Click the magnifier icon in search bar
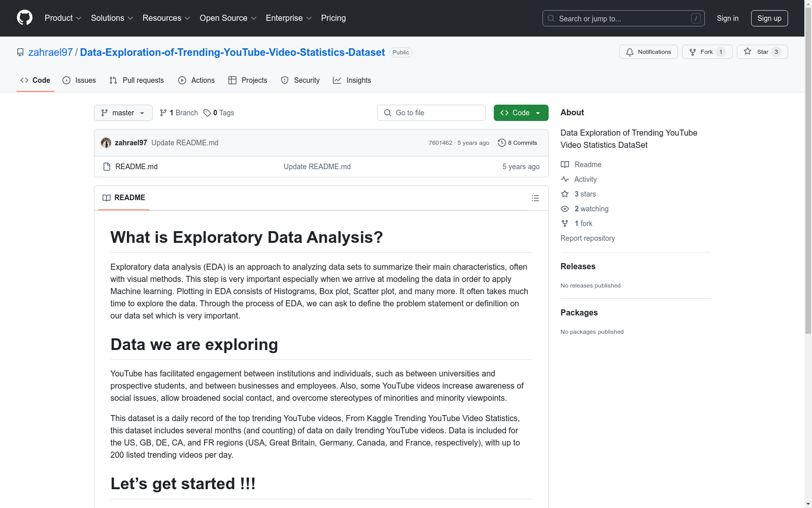This screenshot has width=812, height=508. [x=551, y=18]
